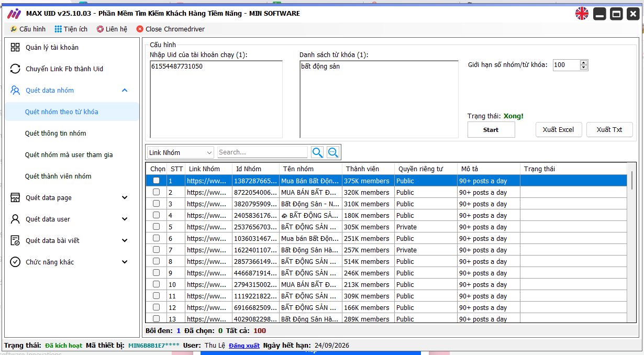644x355 pixels.
Task: Click the Search text field
Action: pos(262,152)
